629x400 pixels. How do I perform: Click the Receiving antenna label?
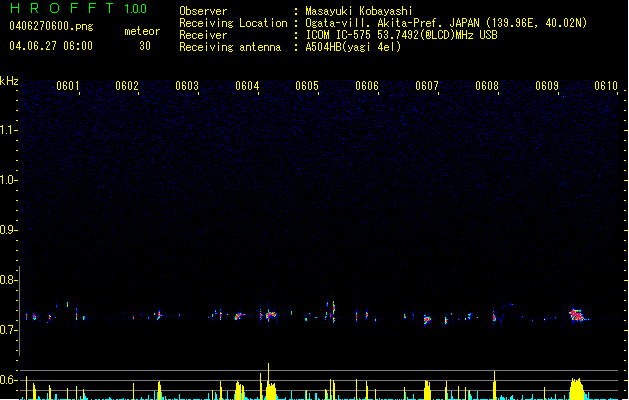click(230, 47)
